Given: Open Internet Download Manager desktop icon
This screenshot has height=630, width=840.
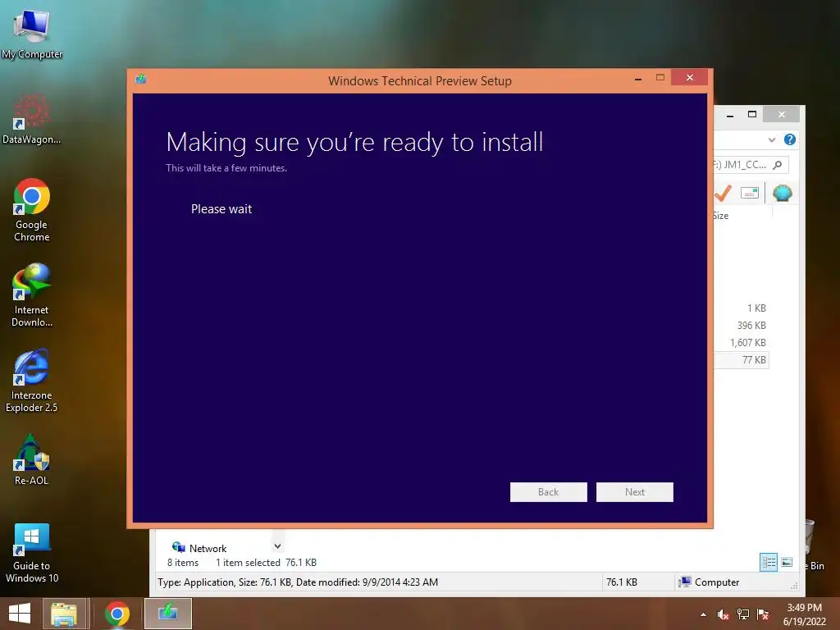Looking at the screenshot, I should coord(32,295).
